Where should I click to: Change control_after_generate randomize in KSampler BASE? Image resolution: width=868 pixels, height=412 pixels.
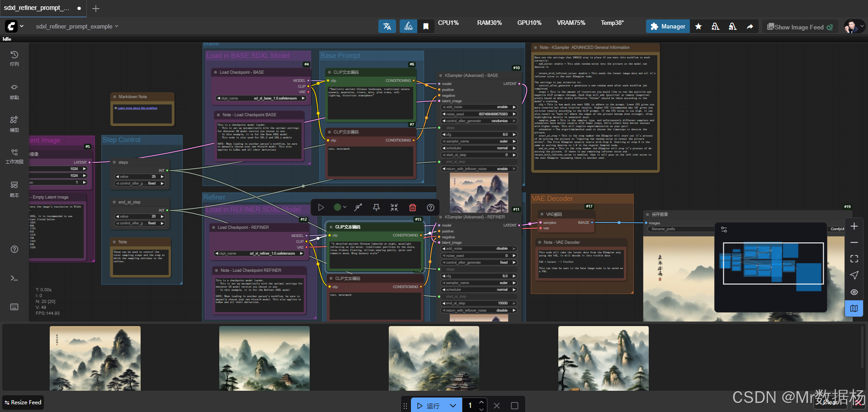point(479,121)
